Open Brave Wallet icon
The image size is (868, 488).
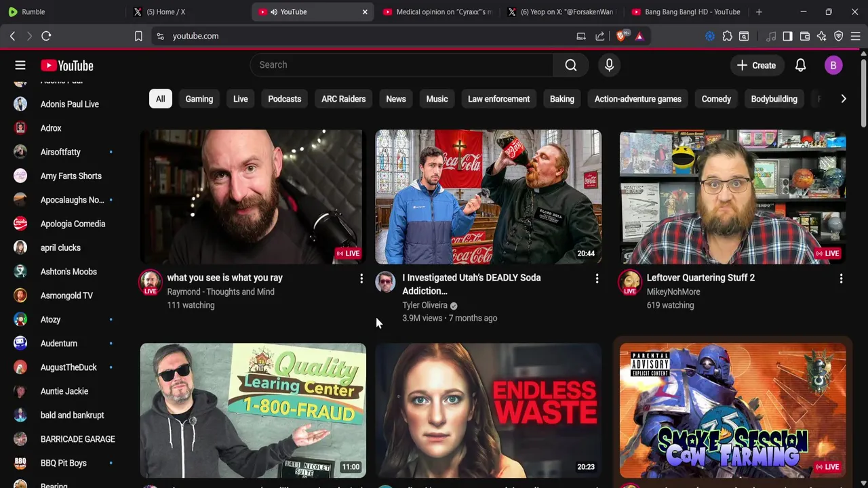pos(805,36)
